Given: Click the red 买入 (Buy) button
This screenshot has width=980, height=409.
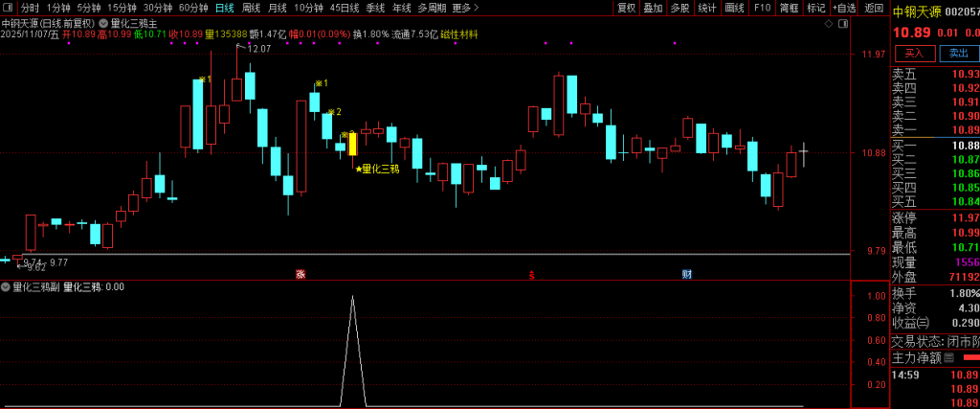Looking at the screenshot, I should pos(913,54).
